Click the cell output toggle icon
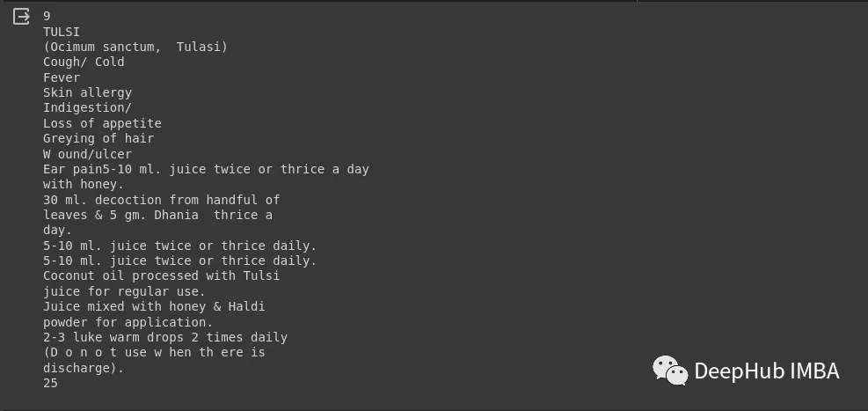This screenshot has height=411, width=868. (x=21, y=17)
